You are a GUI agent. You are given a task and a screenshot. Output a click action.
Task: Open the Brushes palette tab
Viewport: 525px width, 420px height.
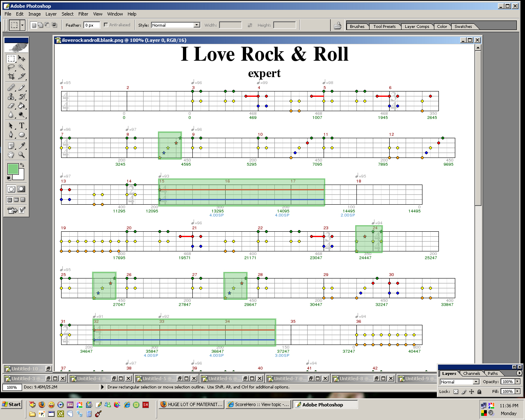pos(357,26)
